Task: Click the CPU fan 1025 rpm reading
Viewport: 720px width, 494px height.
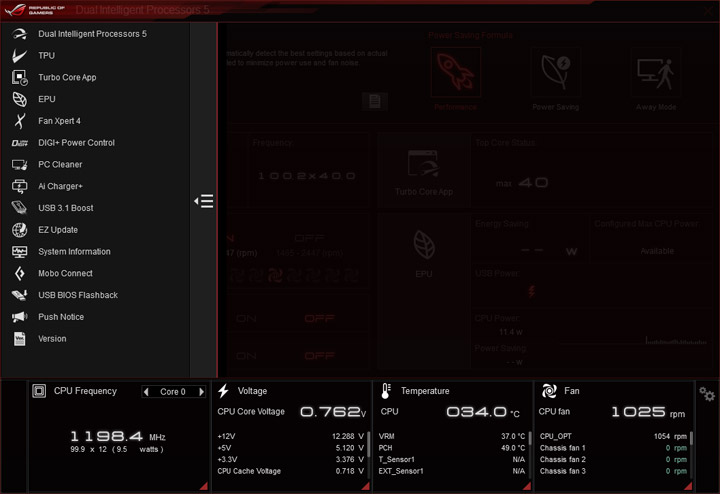Action: 648,412
